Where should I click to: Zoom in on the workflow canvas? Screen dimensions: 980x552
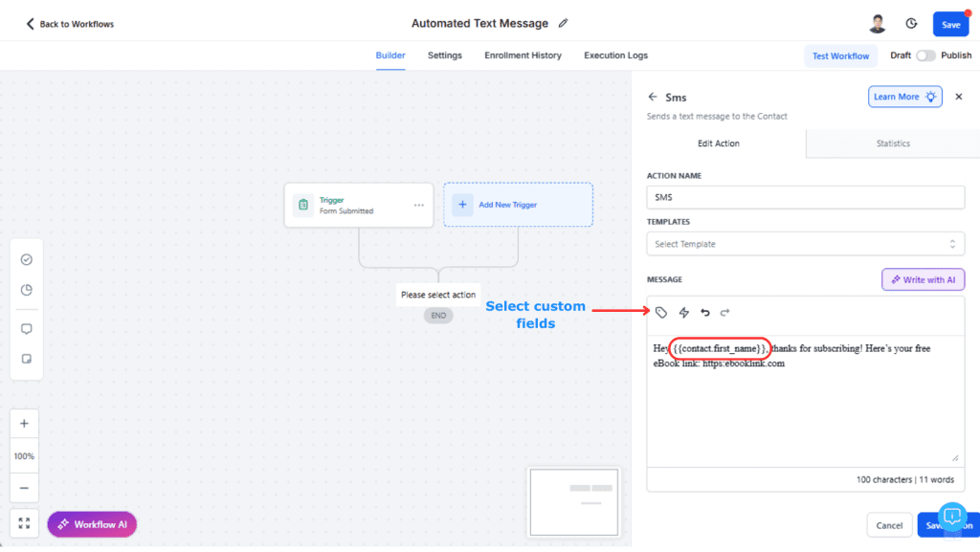point(25,424)
